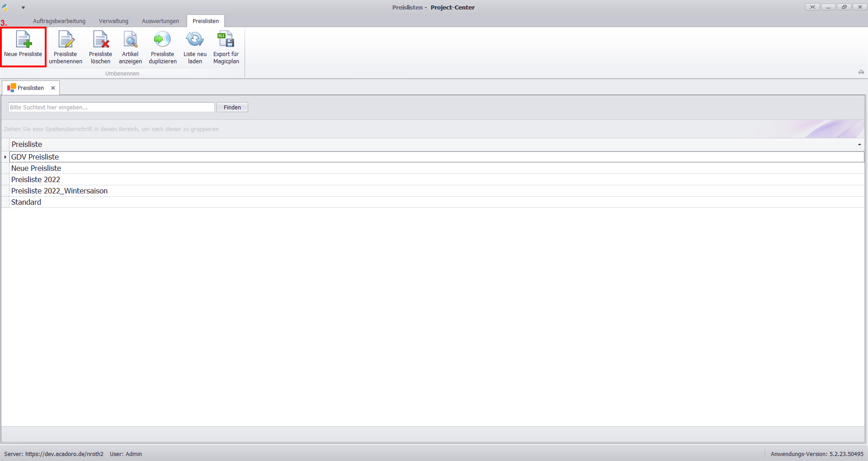
Task: Select the Auswertungen ribbon tab
Action: pos(160,21)
